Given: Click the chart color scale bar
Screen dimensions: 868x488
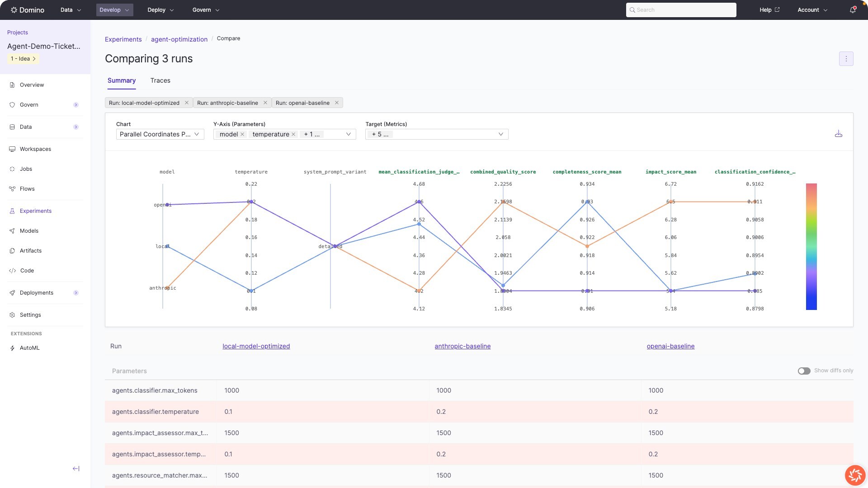Looking at the screenshot, I should point(811,247).
